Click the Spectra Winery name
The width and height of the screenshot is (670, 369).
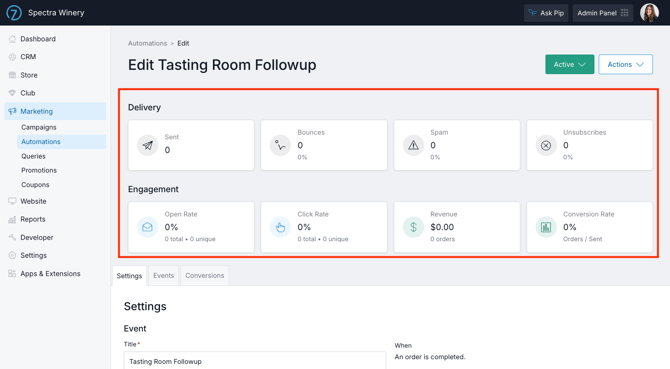56,13
